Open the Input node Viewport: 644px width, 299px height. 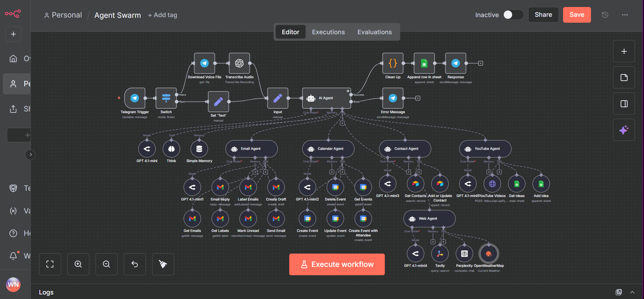[278, 98]
